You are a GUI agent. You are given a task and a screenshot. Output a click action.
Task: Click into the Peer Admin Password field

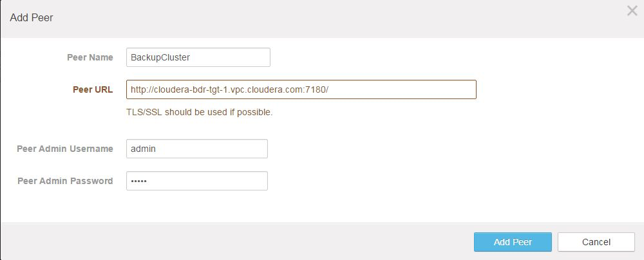click(x=196, y=181)
